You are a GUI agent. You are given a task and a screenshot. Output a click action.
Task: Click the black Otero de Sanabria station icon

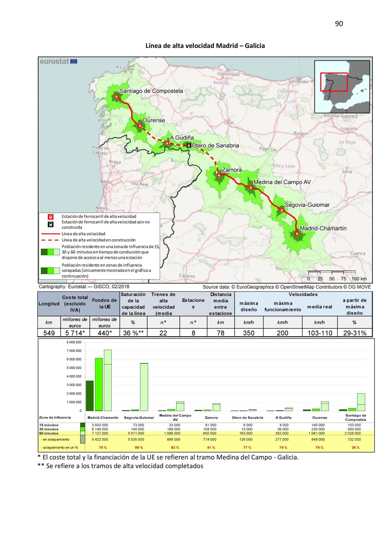(189, 145)
